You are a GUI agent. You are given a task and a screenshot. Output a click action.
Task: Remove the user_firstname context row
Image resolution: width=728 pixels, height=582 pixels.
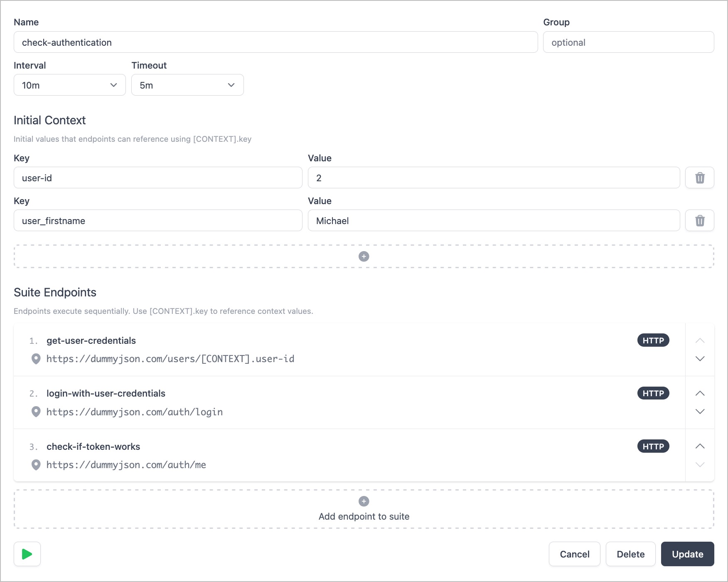[x=700, y=220]
